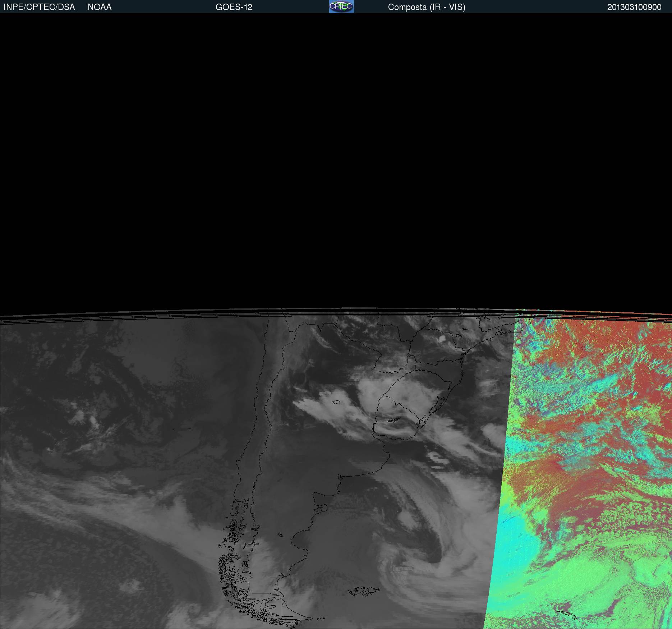The width and height of the screenshot is (672, 629).
Task: Click the GOES-12 satellite label
Action: pos(234,7)
